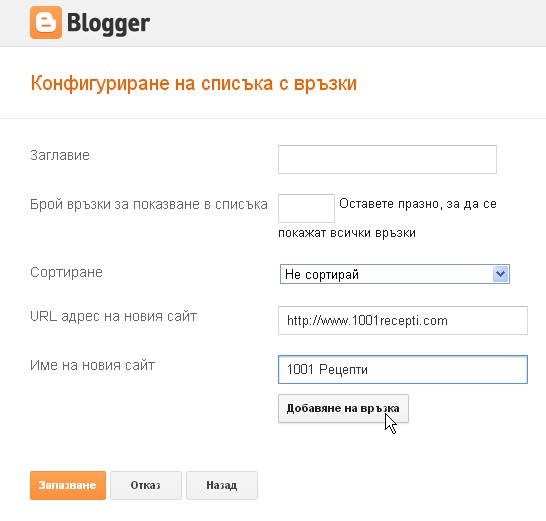Cancel using the Отказ button
This screenshot has width=546, height=521.
(146, 485)
